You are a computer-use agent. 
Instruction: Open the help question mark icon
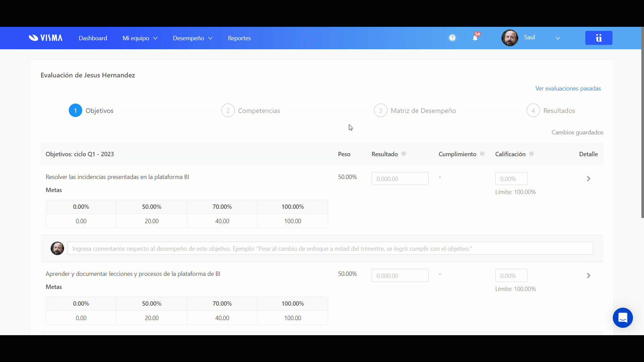coord(452,38)
